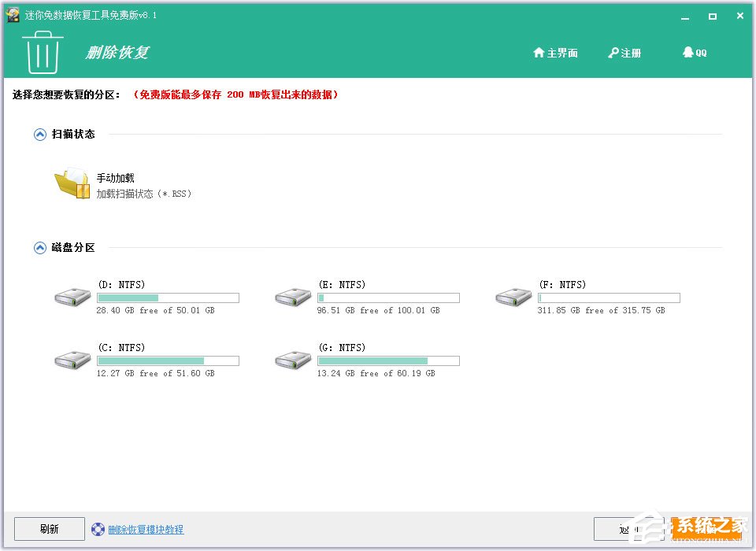Viewport: 756px width, 551px height.
Task: Select the F: NTFS disk icon
Action: [513, 297]
